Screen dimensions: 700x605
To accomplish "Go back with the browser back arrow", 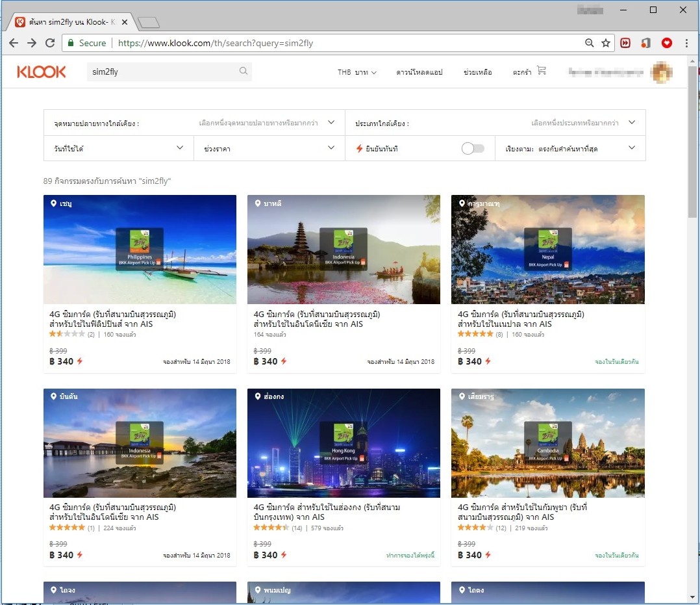I will click(x=14, y=43).
